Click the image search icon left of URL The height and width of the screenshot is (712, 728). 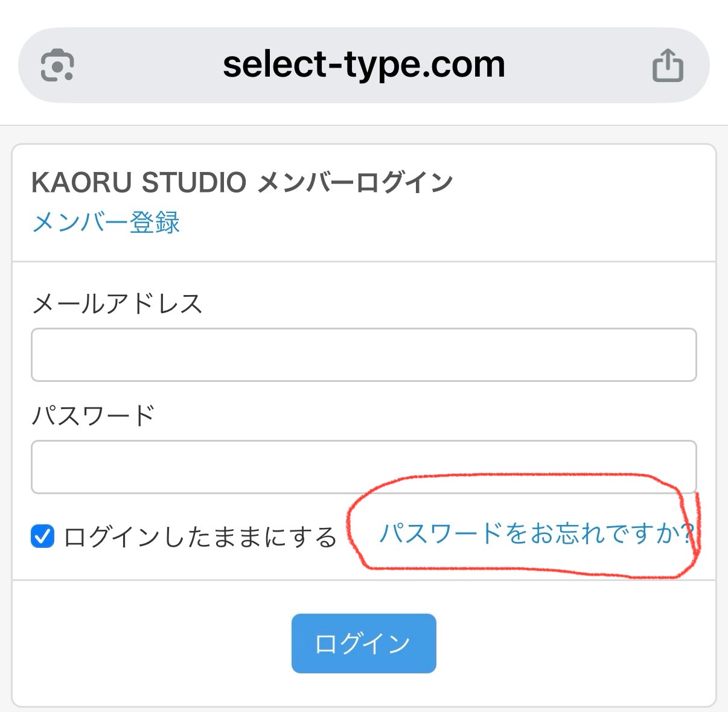57,65
